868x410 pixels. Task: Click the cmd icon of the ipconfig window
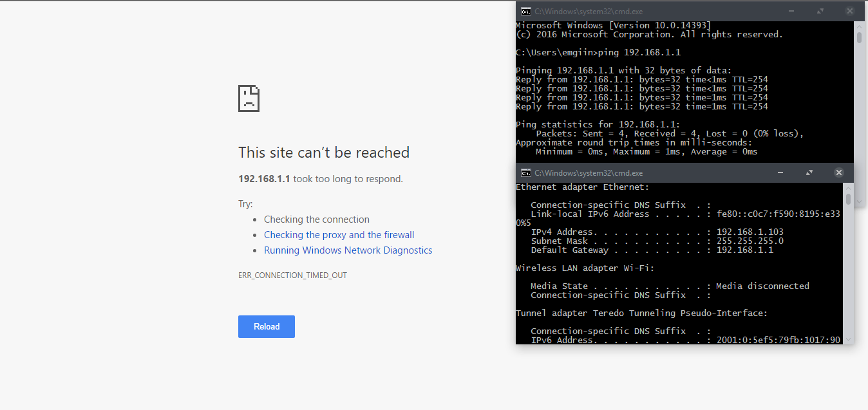526,172
